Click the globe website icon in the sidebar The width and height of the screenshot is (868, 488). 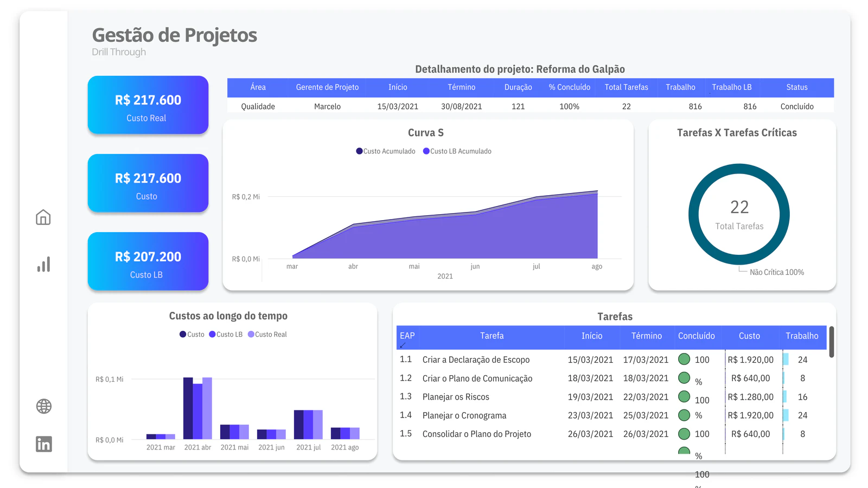click(x=43, y=406)
